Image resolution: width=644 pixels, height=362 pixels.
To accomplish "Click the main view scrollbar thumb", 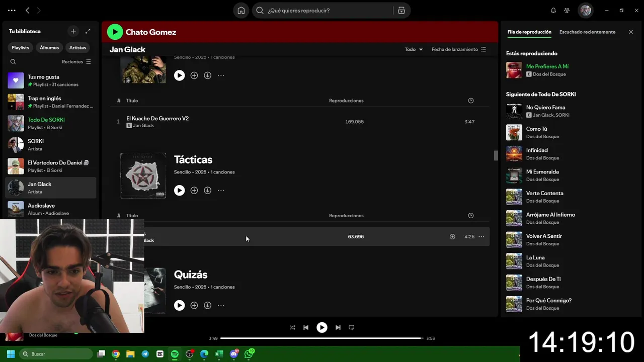I will click(496, 156).
